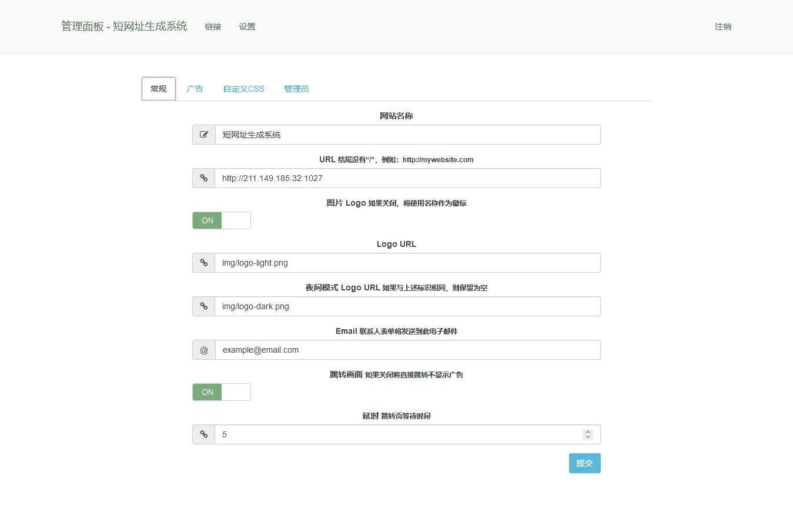
Task: Toggle the 跳转画面 redirect screen switch
Action: (x=221, y=392)
